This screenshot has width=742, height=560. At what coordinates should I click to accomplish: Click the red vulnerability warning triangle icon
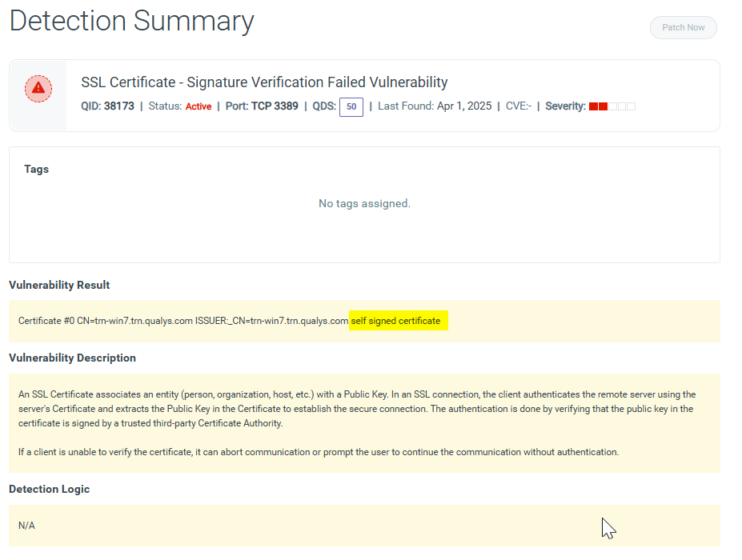(x=38, y=88)
